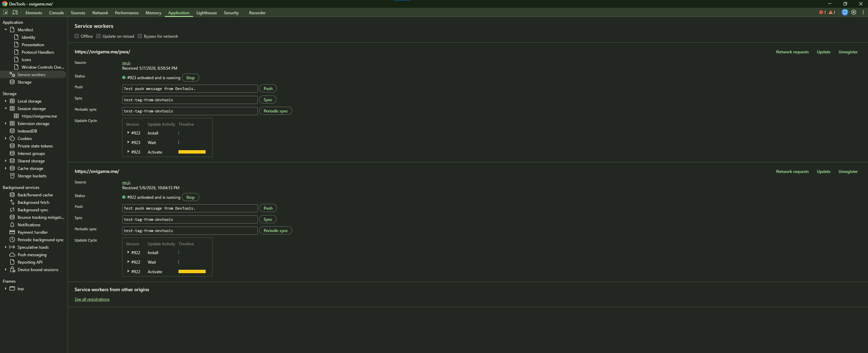The width and height of the screenshot is (868, 353).
Task: Click the Device bound sessions lock icon
Action: [x=13, y=270]
